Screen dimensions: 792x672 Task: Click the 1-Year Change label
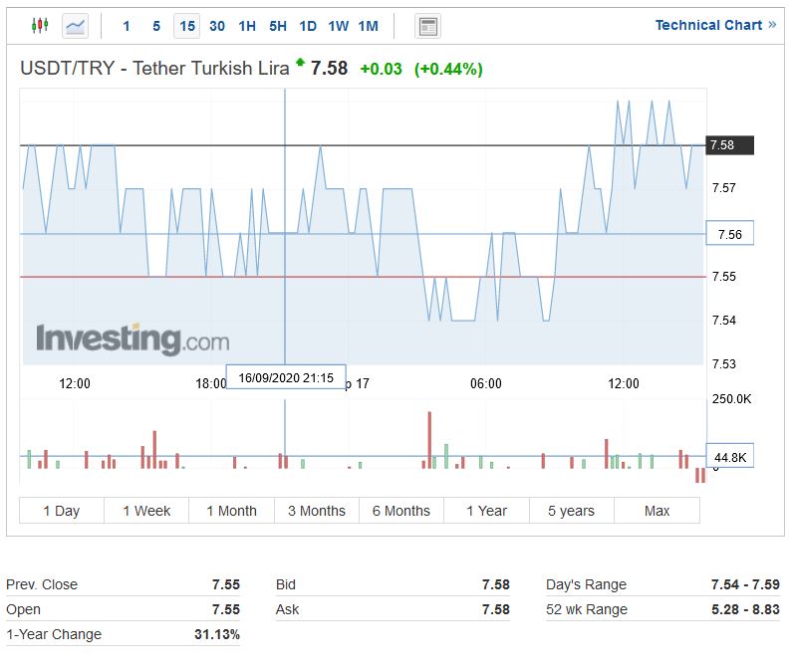point(54,634)
